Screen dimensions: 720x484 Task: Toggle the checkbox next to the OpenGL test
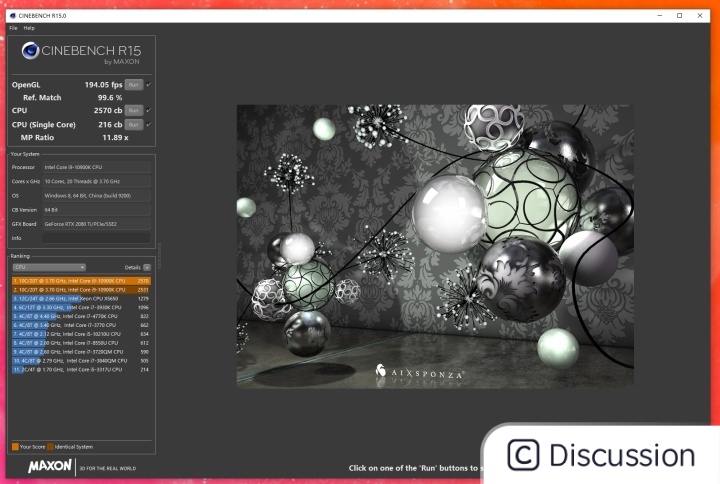(148, 84)
